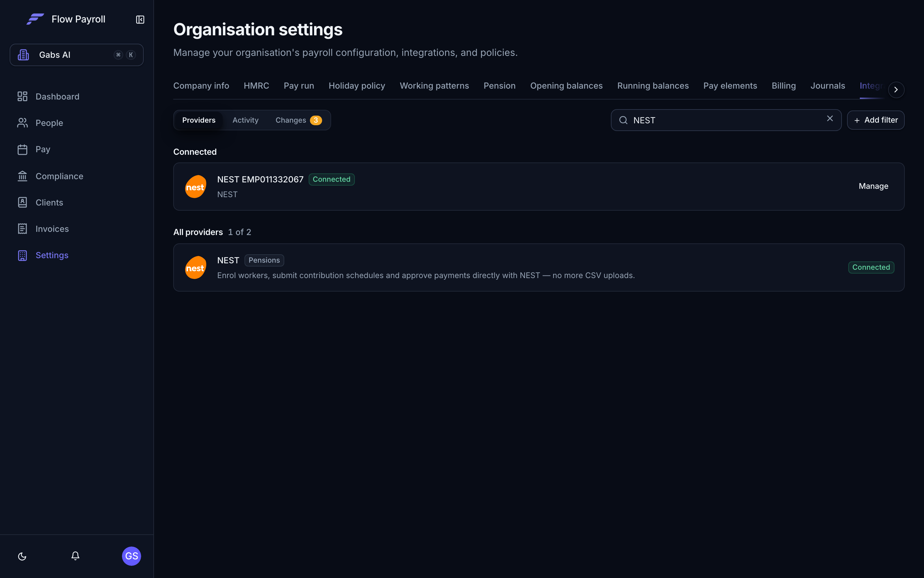
Task: Select the Providers sub-tab
Action: click(x=199, y=120)
